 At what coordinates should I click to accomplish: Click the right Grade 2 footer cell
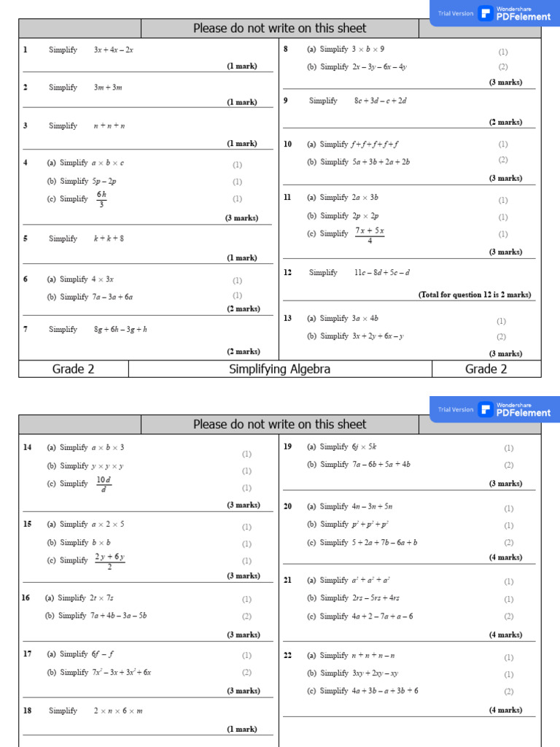coord(486,369)
